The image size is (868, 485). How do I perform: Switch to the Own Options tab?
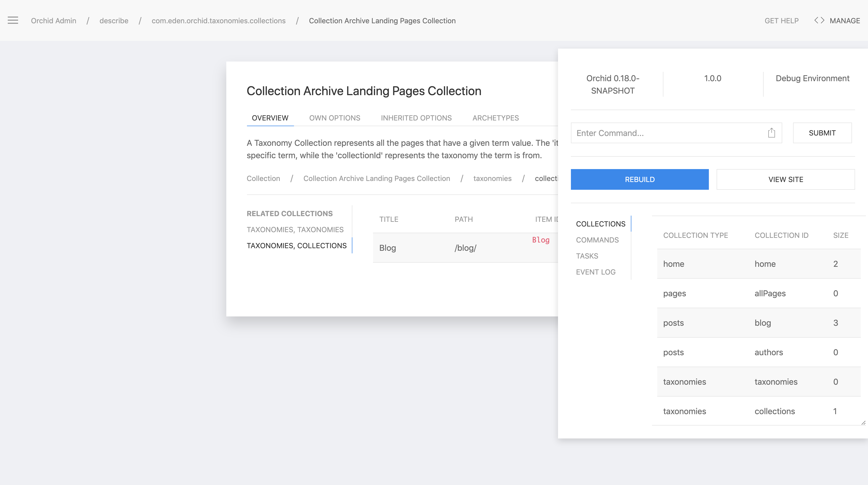click(335, 118)
